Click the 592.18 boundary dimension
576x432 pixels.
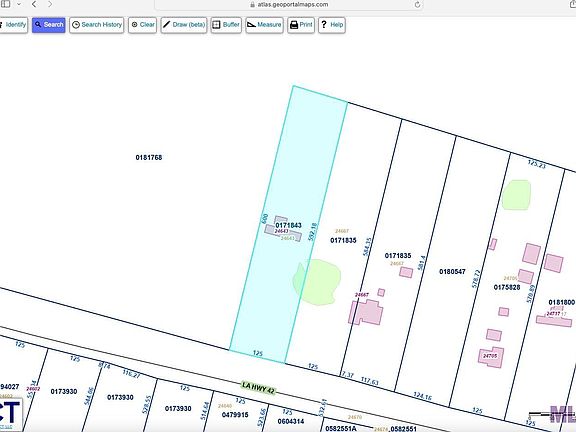pyautogui.click(x=312, y=232)
